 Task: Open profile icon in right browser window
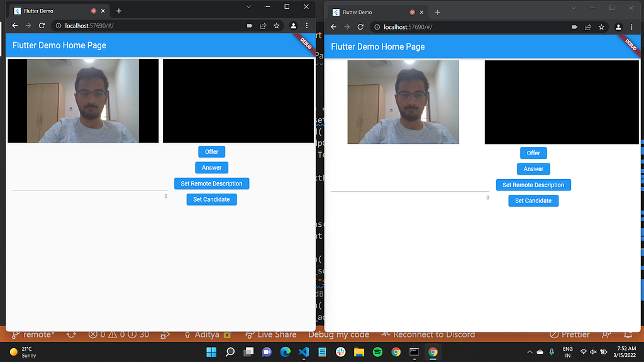point(618,26)
